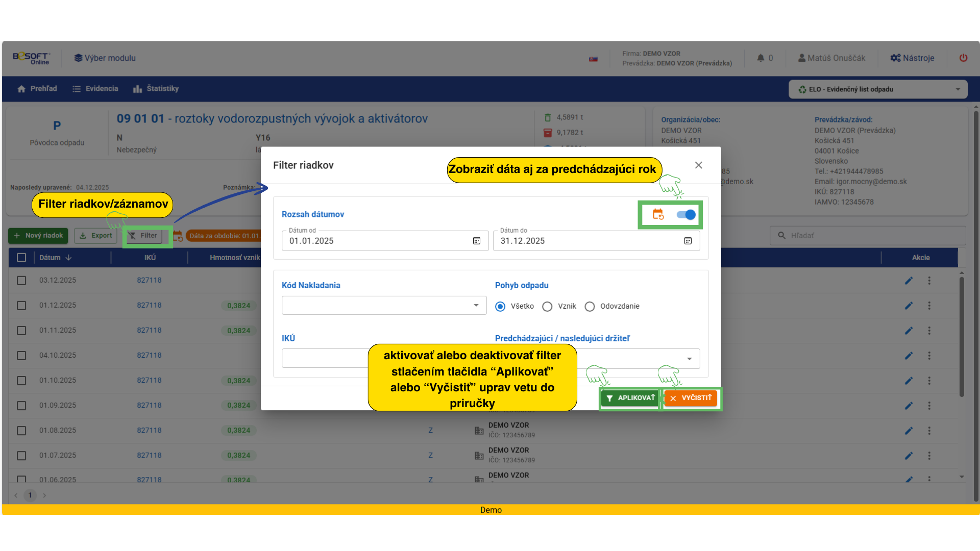The width and height of the screenshot is (980, 551).
Task: Open three-dot menu for 01.12.2025 row
Action: [x=929, y=306]
